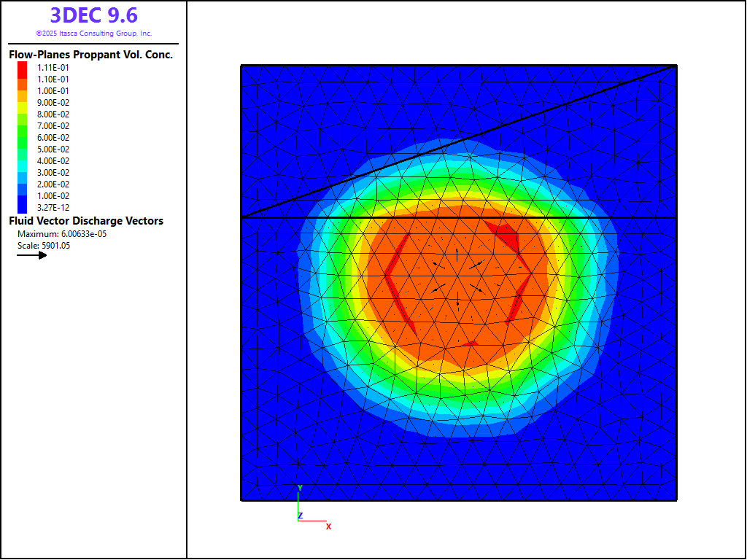The width and height of the screenshot is (747, 560).
Task: Click the Maximum: 6.00633e-05 readout
Action: point(62,234)
